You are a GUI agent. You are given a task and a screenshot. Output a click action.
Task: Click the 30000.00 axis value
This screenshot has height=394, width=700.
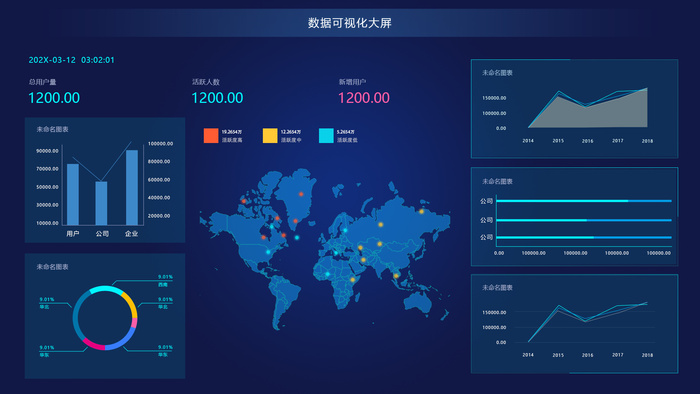(47, 205)
